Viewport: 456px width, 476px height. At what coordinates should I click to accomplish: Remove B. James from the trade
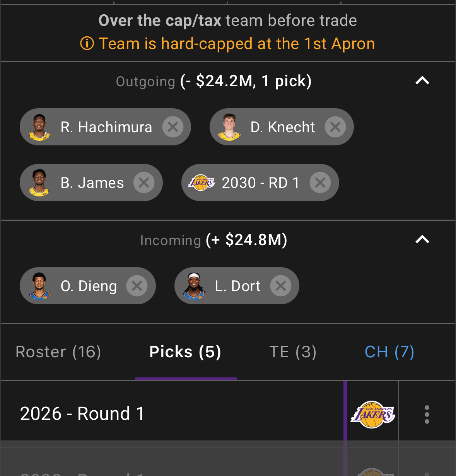144,183
